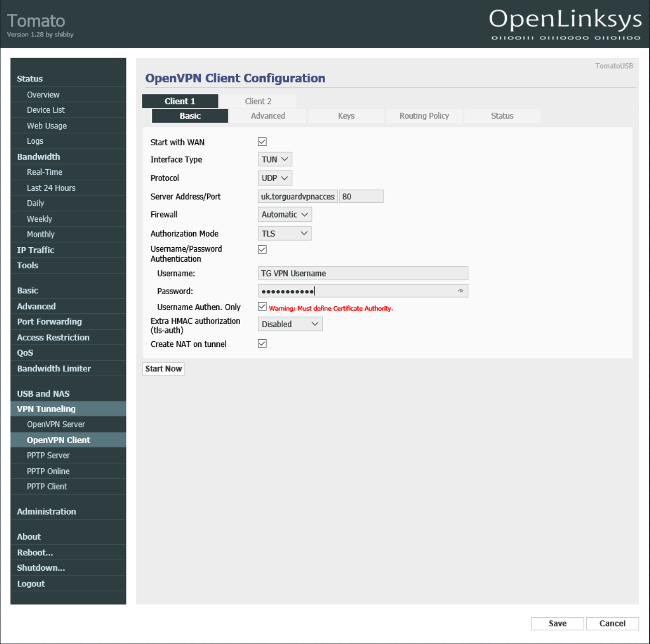Open Real-Time bandwidth page
This screenshot has width=650, height=644.
coord(68,172)
